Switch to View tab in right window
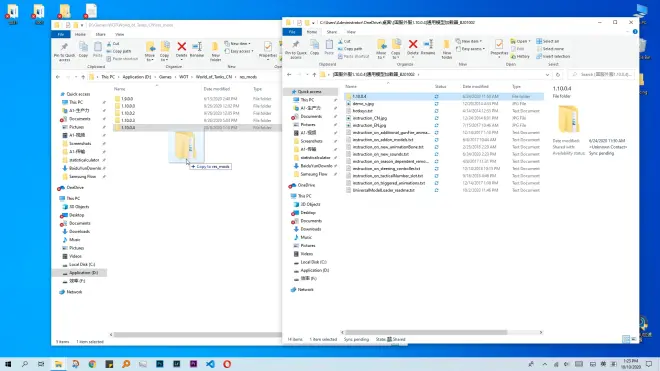Viewport: 660px width, 371px height. 351,32
